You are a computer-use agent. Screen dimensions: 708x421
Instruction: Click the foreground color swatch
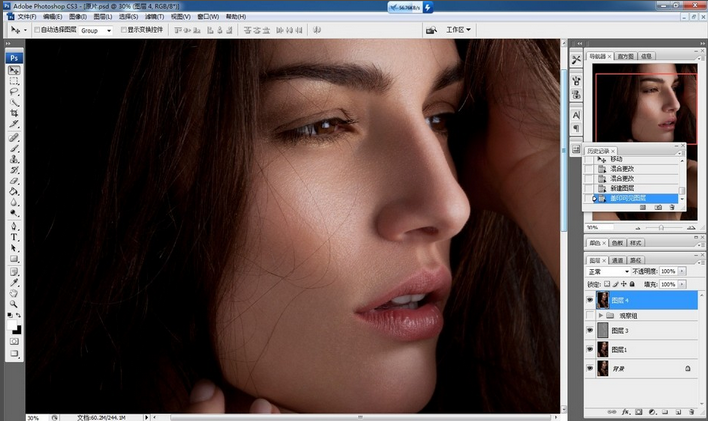tap(11, 325)
